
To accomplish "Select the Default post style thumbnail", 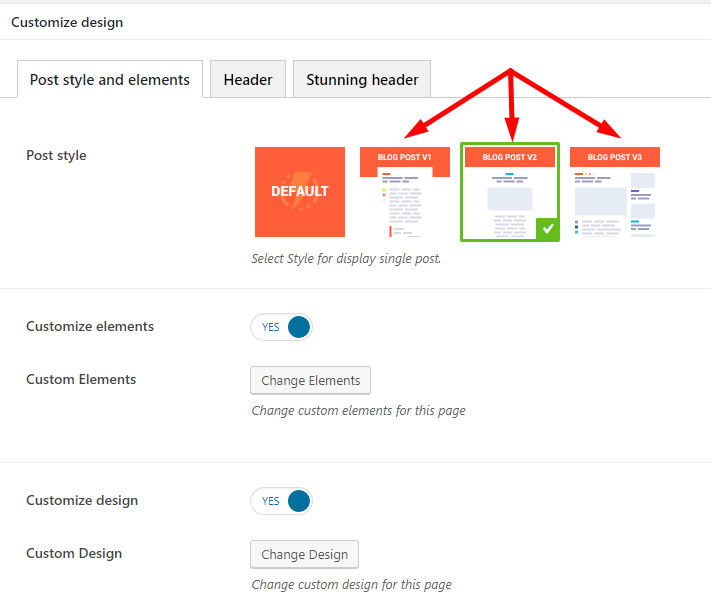I will (300, 192).
